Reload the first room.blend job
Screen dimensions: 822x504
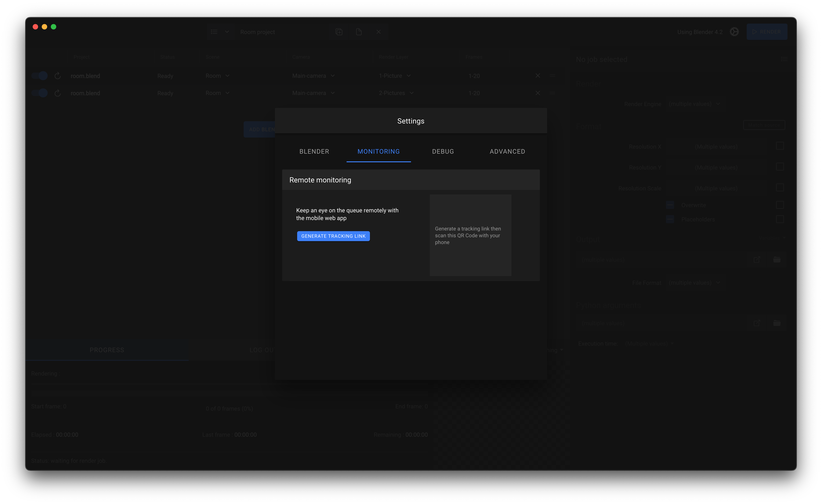[57, 76]
